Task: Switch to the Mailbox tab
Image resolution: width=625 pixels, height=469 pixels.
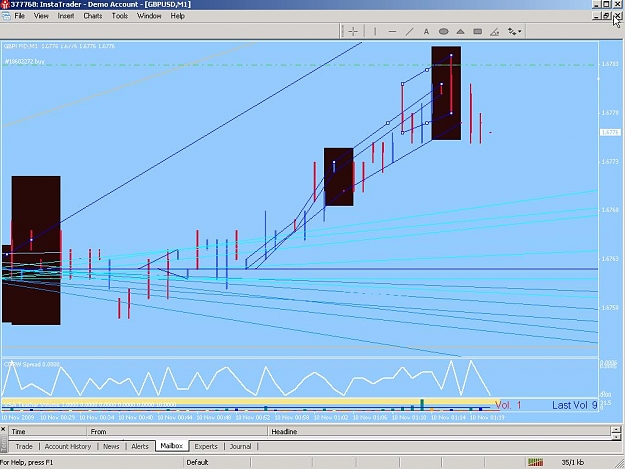Action: click(171, 446)
